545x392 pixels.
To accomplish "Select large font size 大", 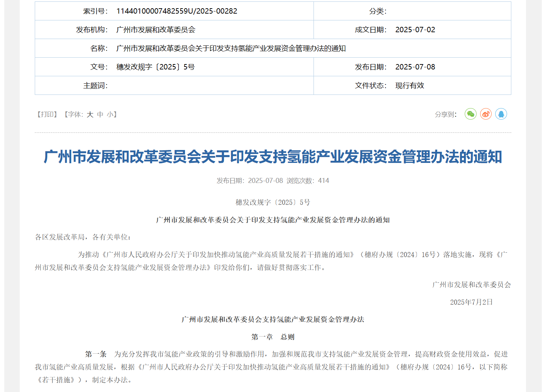I will pyautogui.click(x=89, y=114).
